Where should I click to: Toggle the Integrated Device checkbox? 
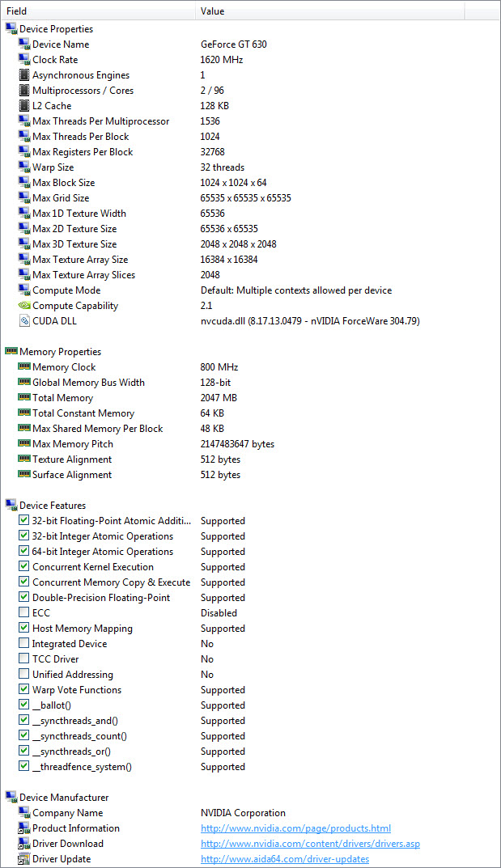click(23, 643)
